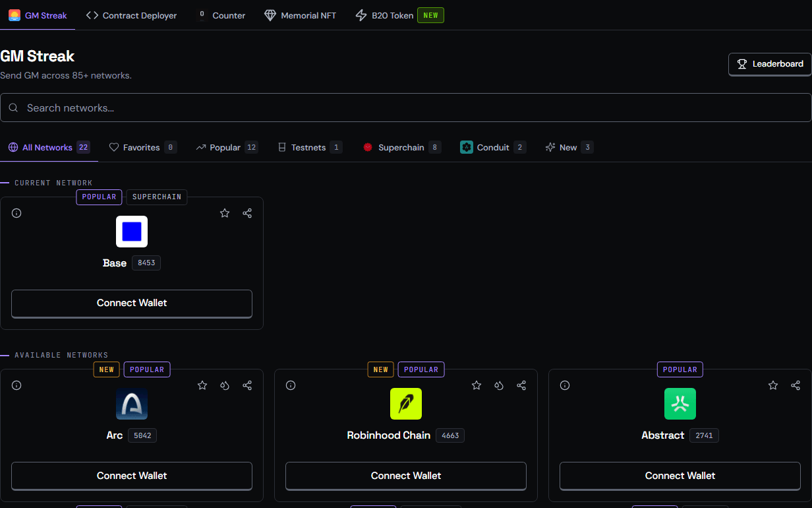Connect Wallet on Robinhood Chain card
Viewport: 812px width, 508px height.
(406, 476)
